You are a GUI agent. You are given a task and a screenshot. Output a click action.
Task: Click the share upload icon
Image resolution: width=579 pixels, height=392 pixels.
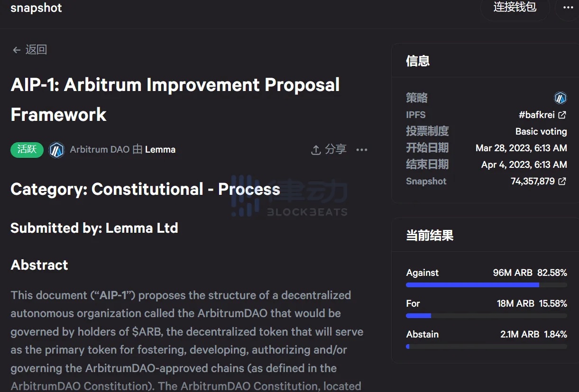click(x=316, y=150)
